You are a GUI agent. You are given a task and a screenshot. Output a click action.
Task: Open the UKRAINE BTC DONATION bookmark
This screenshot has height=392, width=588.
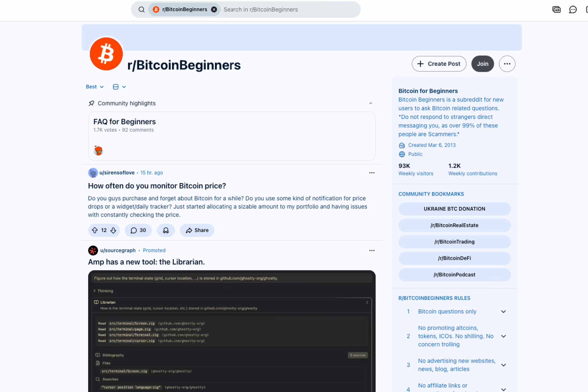454,209
